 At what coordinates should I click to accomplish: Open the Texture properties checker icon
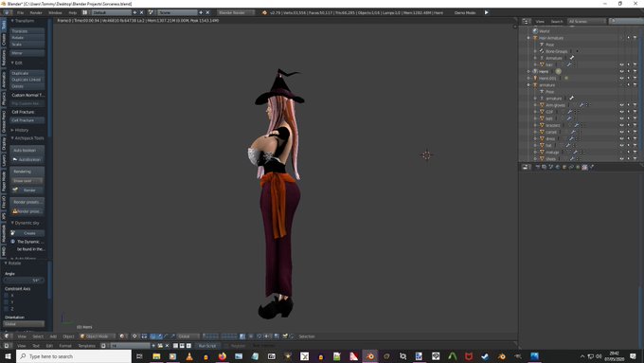585,167
